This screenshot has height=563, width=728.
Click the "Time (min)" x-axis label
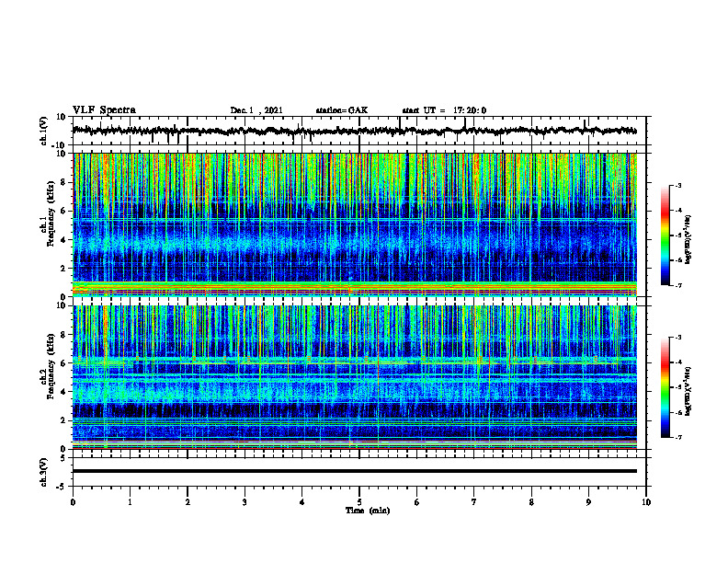pos(368,511)
